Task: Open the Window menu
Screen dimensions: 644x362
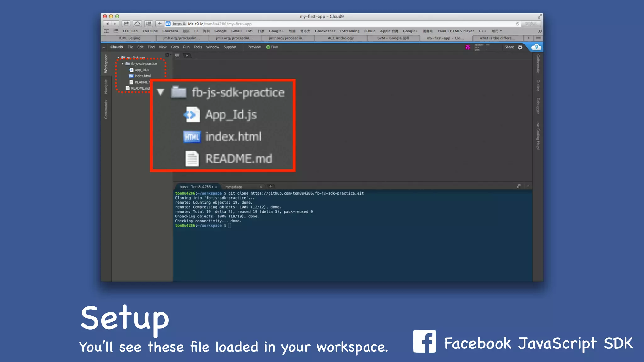Action: coord(213,47)
